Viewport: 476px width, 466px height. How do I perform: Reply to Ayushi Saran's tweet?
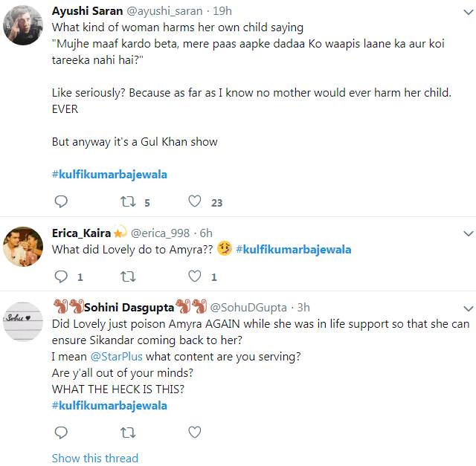point(62,201)
